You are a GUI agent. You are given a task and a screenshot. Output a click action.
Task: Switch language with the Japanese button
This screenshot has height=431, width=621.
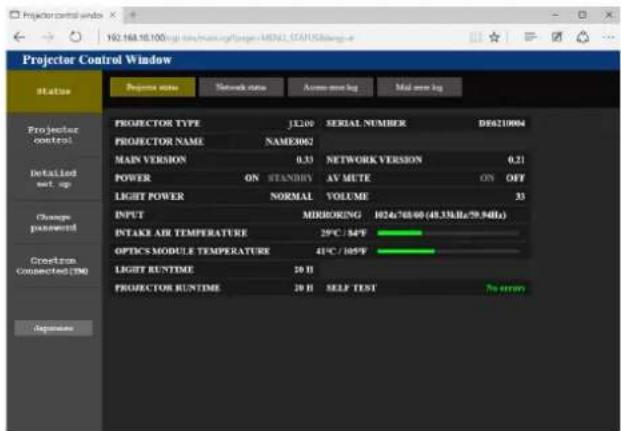click(x=54, y=328)
